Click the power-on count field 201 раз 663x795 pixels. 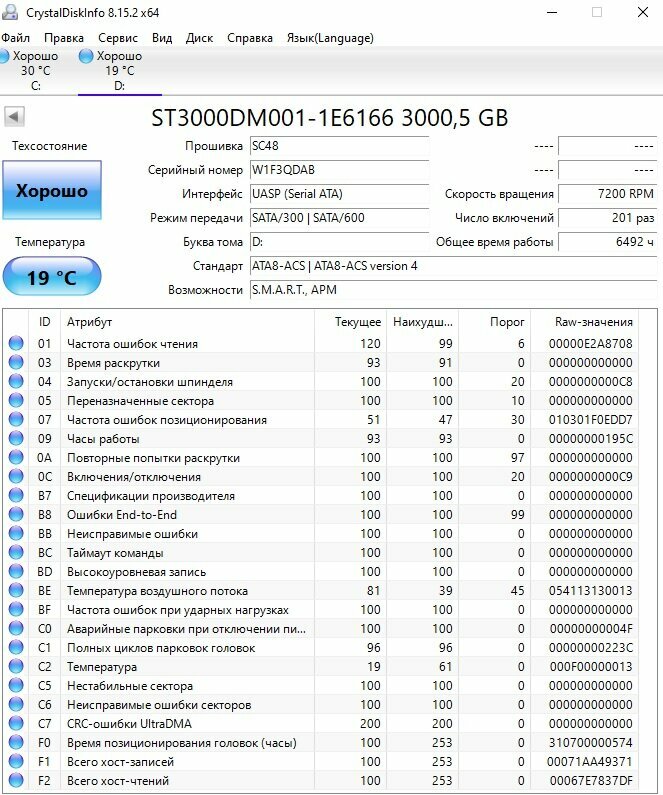tap(608, 218)
